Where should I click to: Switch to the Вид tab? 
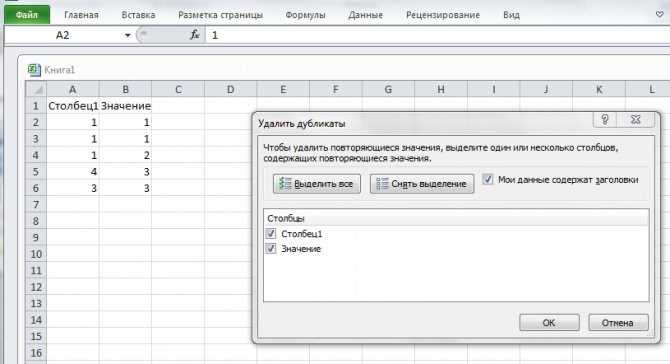tap(511, 15)
